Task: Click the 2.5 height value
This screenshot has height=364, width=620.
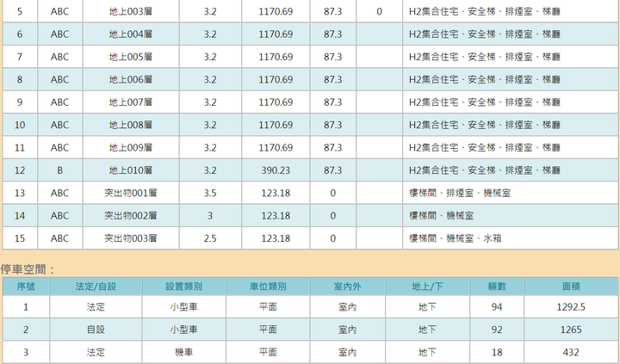Action: coord(210,238)
